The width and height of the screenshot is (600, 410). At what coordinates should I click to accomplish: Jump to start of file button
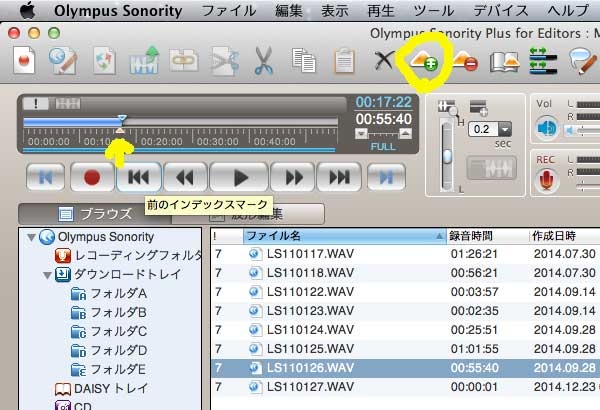pos(46,177)
